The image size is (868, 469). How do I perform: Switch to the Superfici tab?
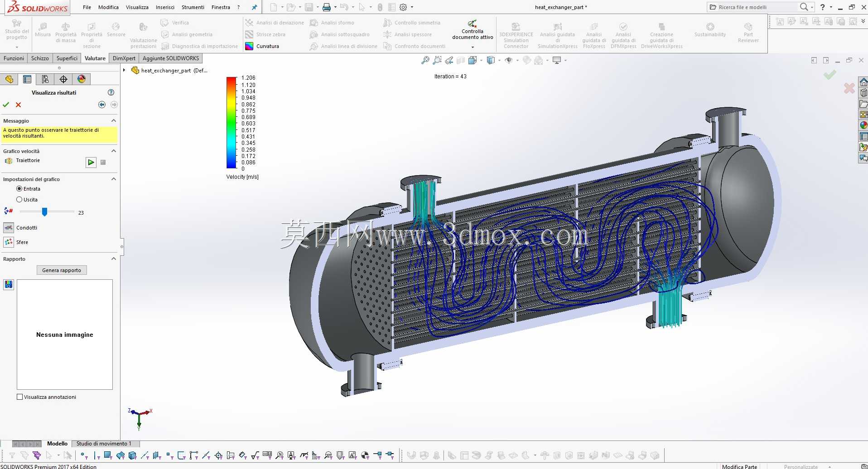point(67,58)
